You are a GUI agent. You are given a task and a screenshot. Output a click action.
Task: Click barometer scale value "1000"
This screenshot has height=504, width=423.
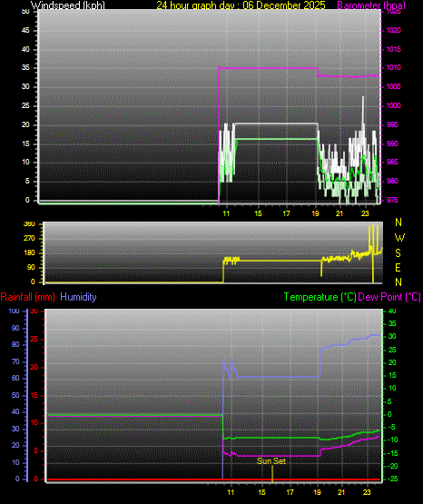tap(393, 105)
